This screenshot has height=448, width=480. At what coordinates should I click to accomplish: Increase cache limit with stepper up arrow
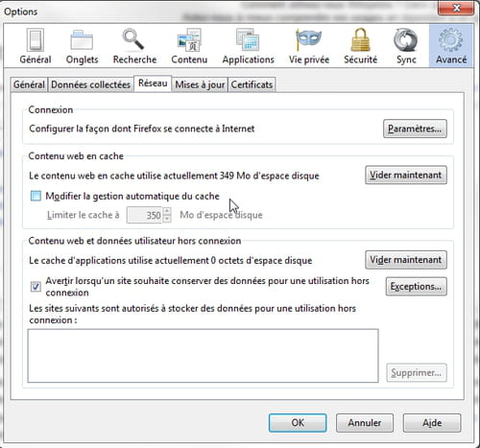(166, 211)
